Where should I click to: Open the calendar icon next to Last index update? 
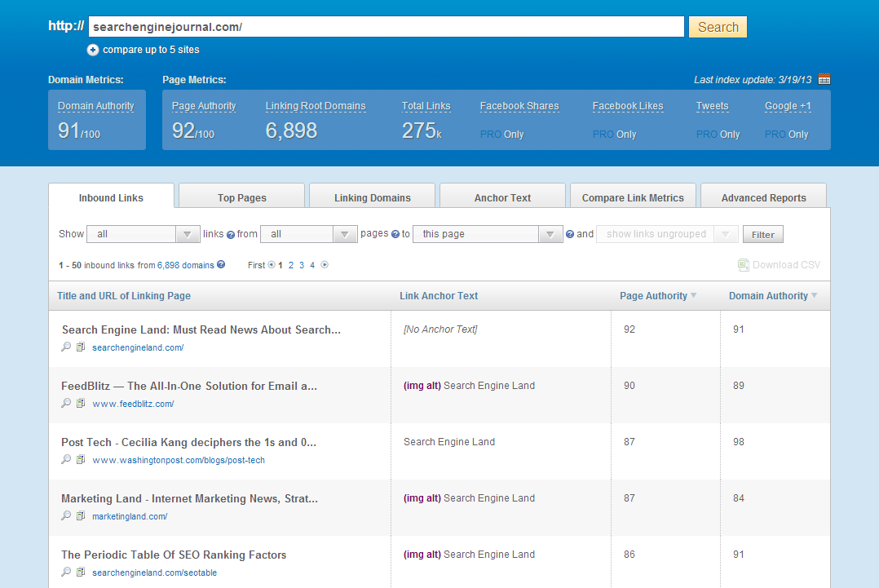(x=824, y=79)
